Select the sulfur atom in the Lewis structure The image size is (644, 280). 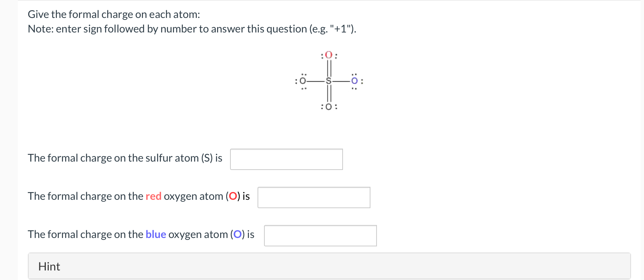click(x=328, y=81)
